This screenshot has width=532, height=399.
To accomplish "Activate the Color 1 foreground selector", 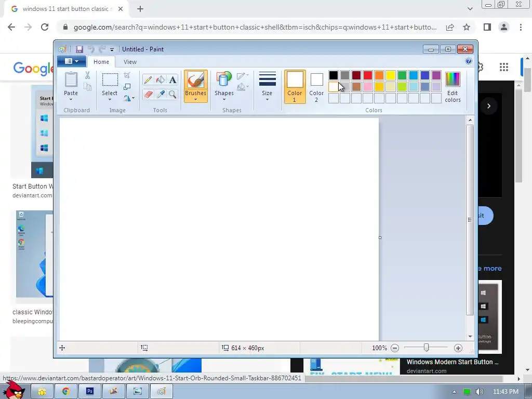I will pos(295,87).
